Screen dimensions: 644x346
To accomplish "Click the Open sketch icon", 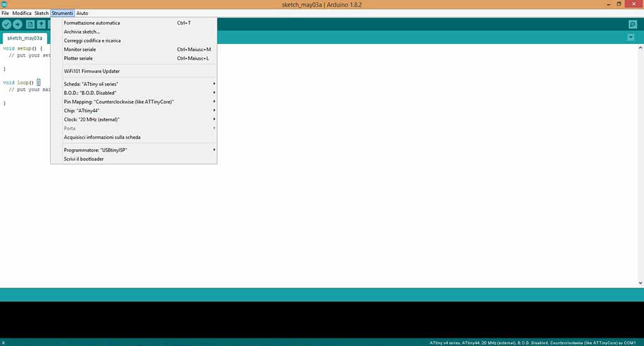I will (41, 25).
